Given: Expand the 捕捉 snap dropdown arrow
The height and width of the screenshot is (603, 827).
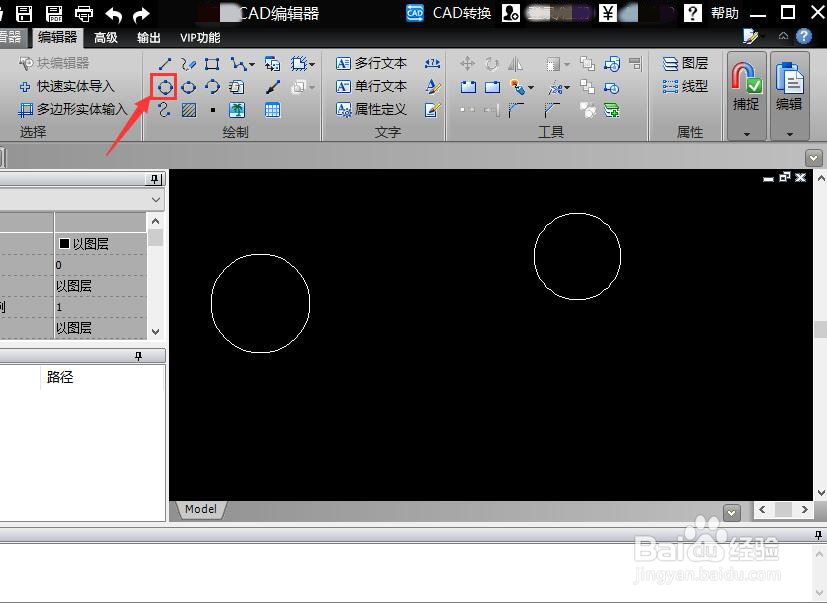Looking at the screenshot, I should (x=746, y=134).
